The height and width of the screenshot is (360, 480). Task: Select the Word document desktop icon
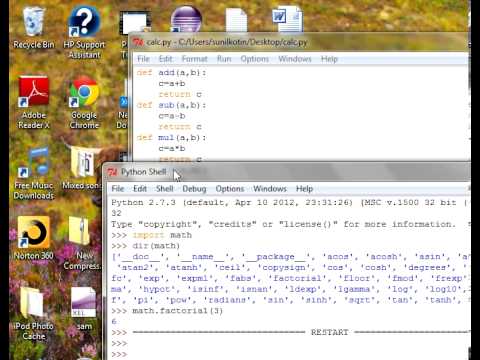287,19
